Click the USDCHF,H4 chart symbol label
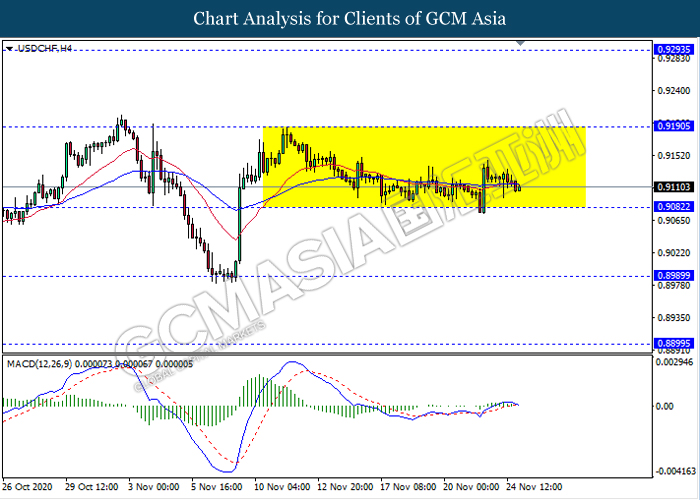This screenshot has width=700, height=500. [x=45, y=48]
